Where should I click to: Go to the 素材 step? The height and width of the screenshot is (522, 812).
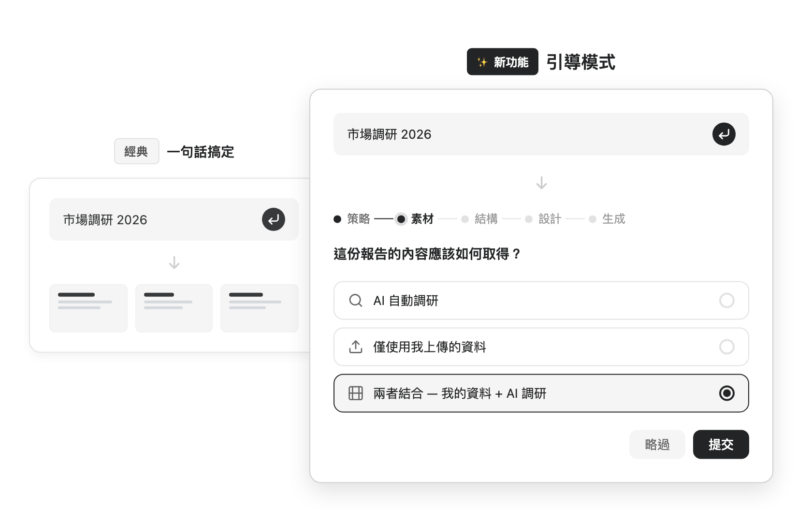tap(416, 219)
